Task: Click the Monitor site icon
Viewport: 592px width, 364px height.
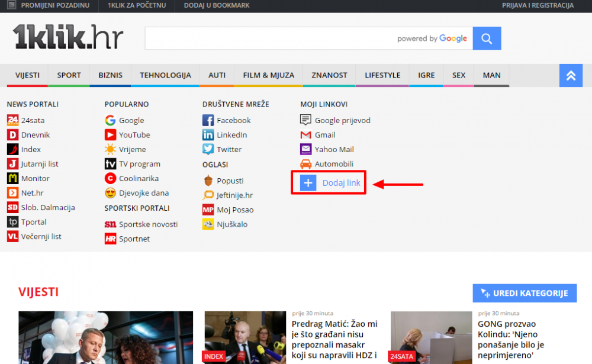Action: [x=12, y=178]
